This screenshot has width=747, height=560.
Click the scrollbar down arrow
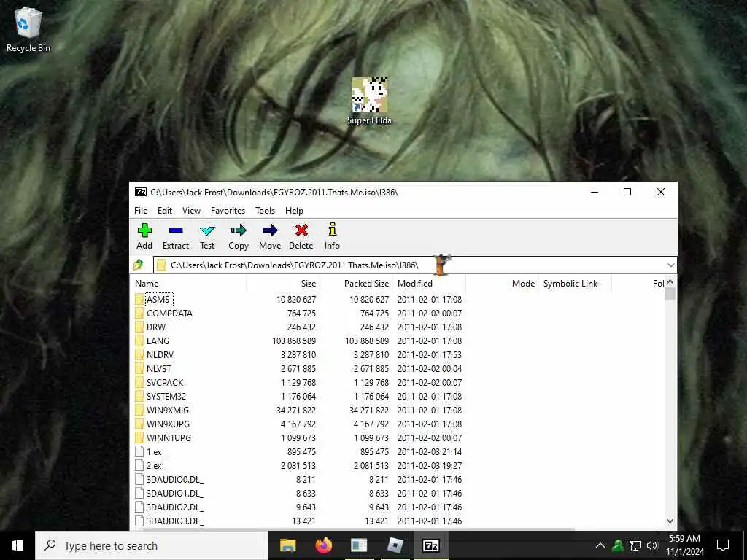point(670,521)
